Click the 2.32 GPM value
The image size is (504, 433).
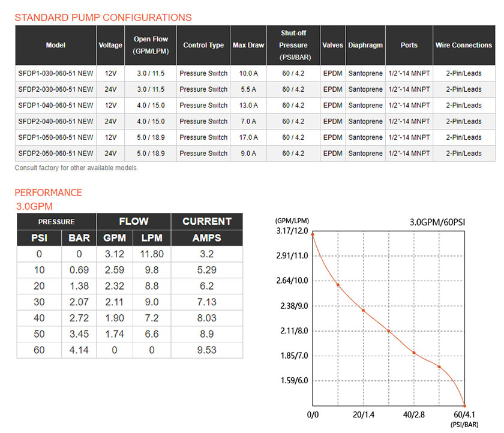tap(115, 286)
